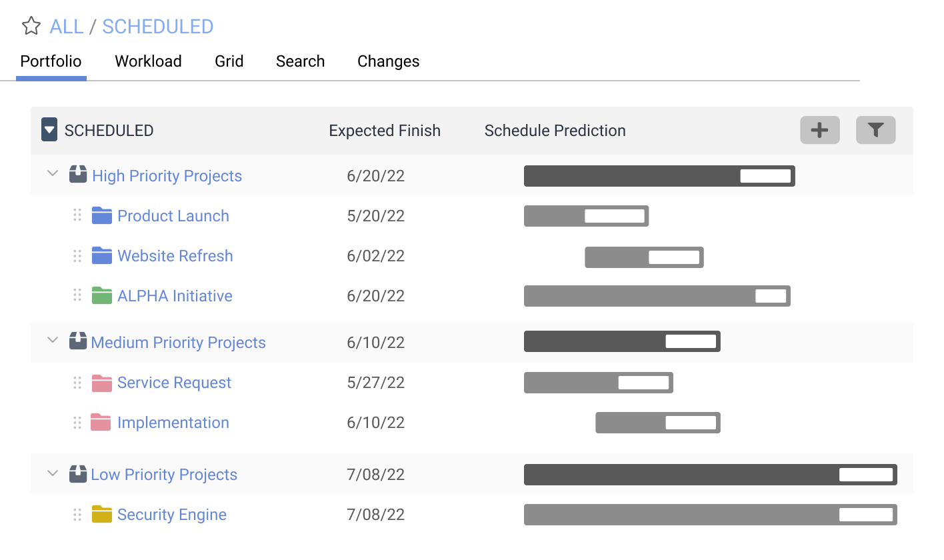This screenshot has width=944, height=560.
Task: Click the pink folder icon for Implementation
Action: (102, 422)
